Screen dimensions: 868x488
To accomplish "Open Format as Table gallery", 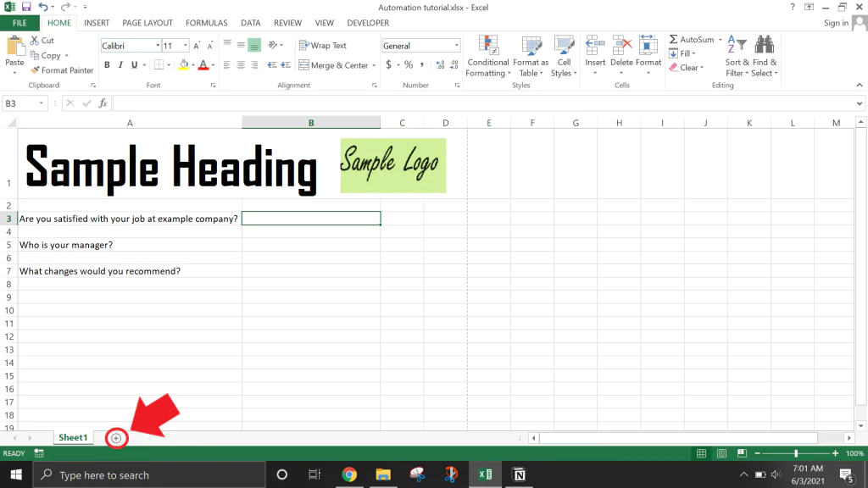I will (531, 57).
